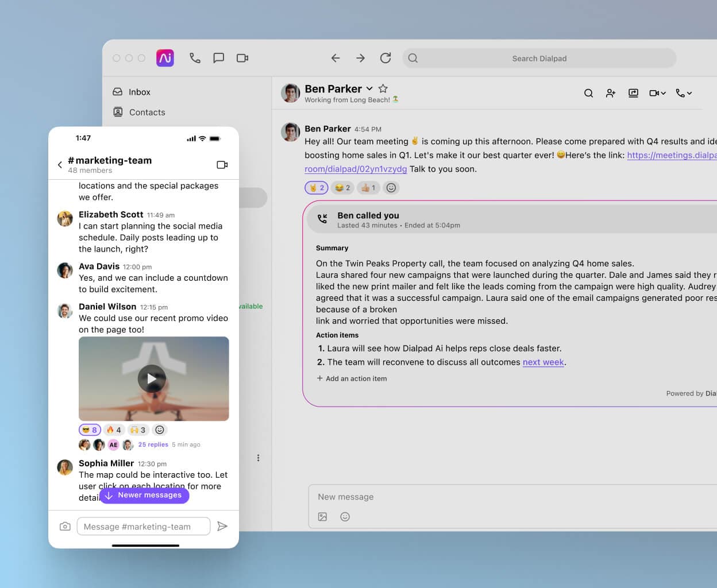Open the messages icon in the top toolbar
This screenshot has height=588, width=717.
tap(219, 58)
